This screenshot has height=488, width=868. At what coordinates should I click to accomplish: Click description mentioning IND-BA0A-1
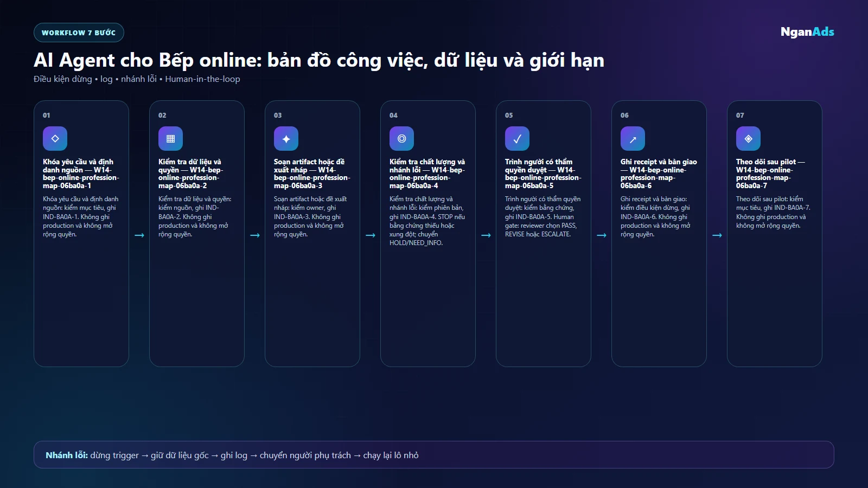click(81, 217)
